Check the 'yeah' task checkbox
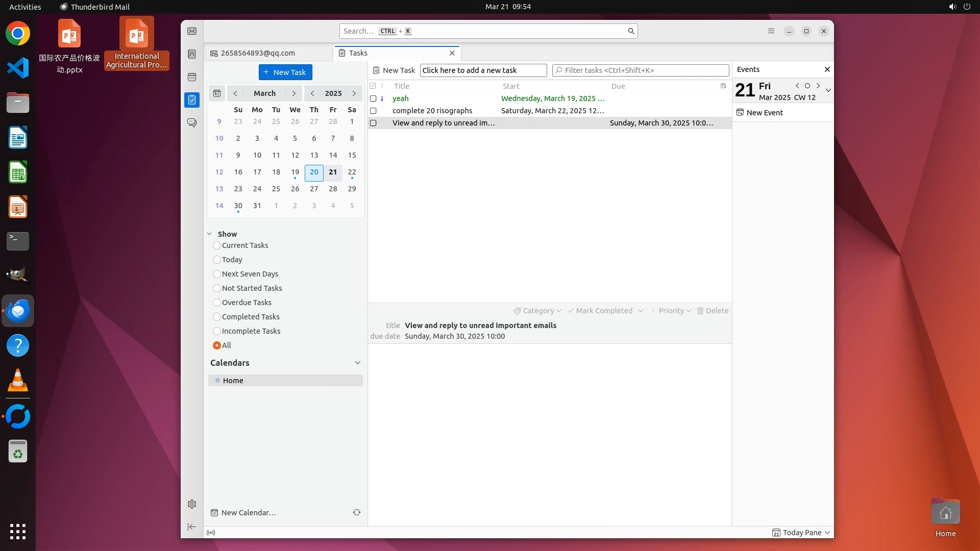Viewport: 980px width, 551px height. pyautogui.click(x=373, y=98)
